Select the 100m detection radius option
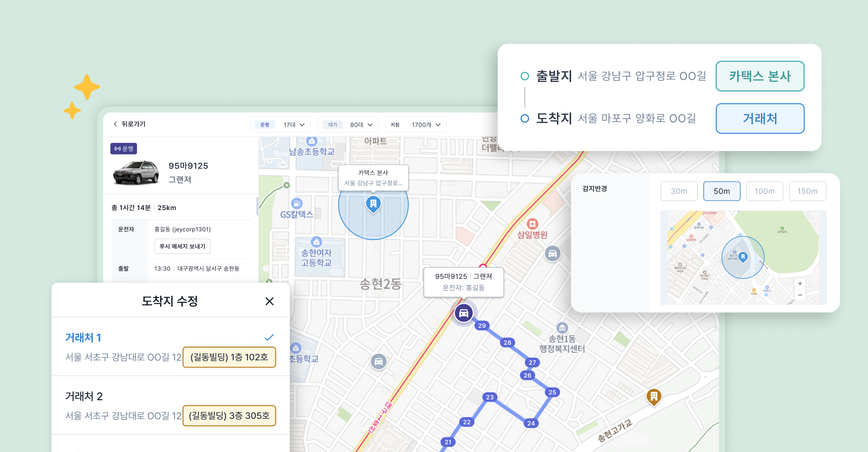 click(764, 191)
